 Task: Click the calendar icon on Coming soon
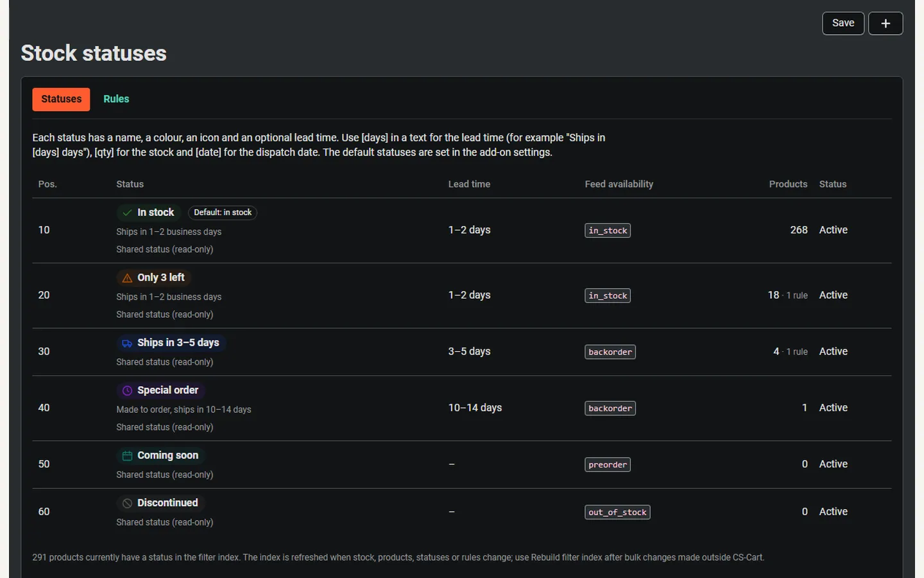click(x=127, y=456)
